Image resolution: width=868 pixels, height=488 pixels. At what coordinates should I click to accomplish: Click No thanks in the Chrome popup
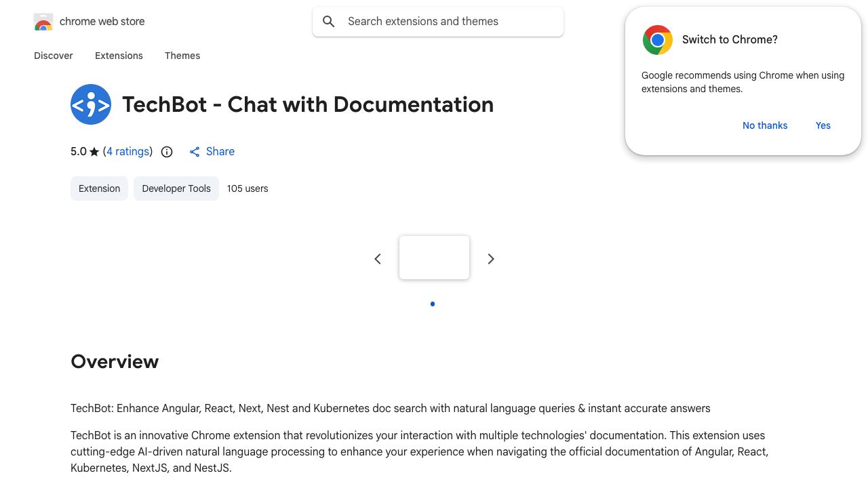765,125
